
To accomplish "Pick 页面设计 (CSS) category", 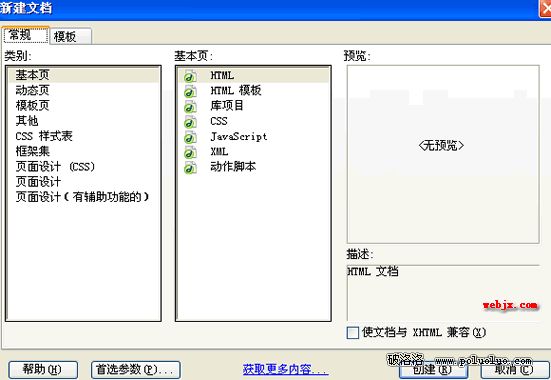I will click(55, 166).
